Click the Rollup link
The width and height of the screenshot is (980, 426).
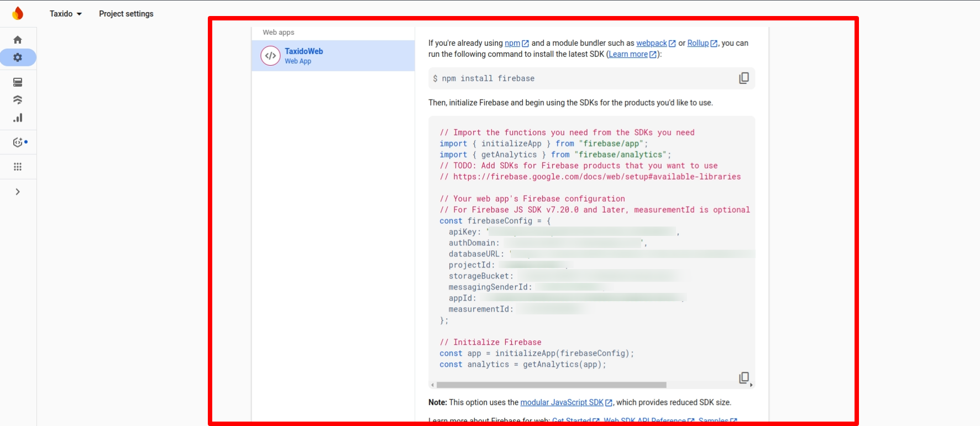click(x=698, y=43)
